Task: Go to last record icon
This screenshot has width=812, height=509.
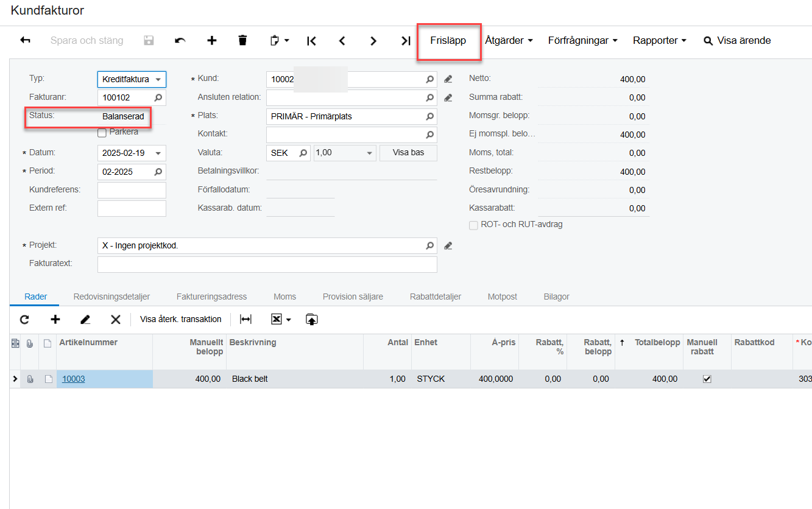Action: tap(406, 40)
